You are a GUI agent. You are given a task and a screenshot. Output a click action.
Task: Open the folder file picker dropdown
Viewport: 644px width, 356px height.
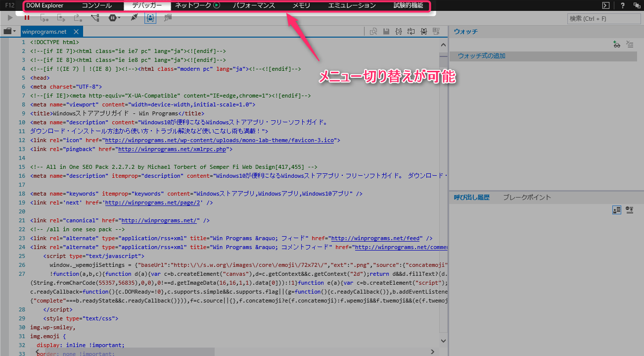[9, 31]
